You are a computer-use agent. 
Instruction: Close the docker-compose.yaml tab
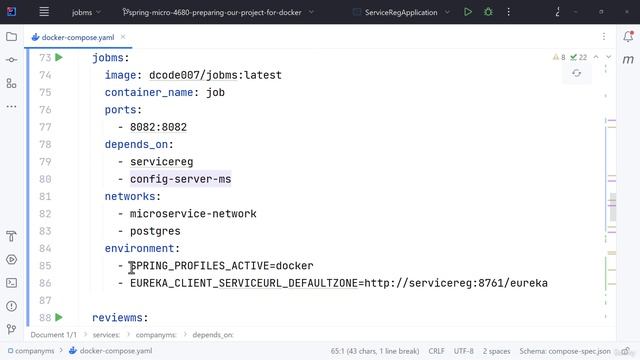(123, 37)
